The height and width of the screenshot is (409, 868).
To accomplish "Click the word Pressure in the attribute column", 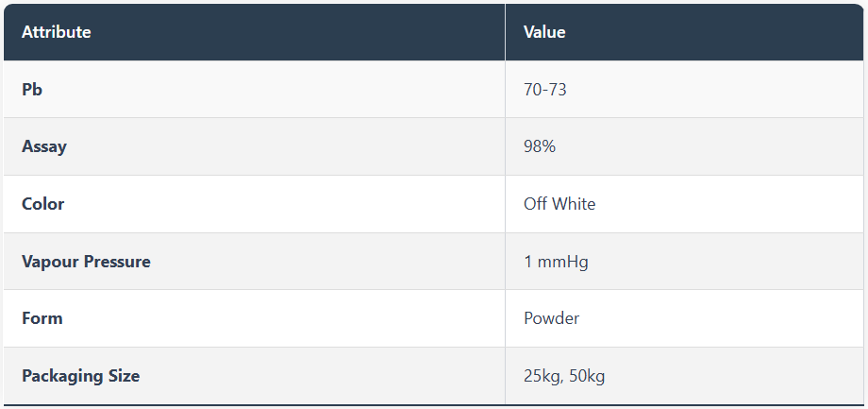I will coord(116,262).
